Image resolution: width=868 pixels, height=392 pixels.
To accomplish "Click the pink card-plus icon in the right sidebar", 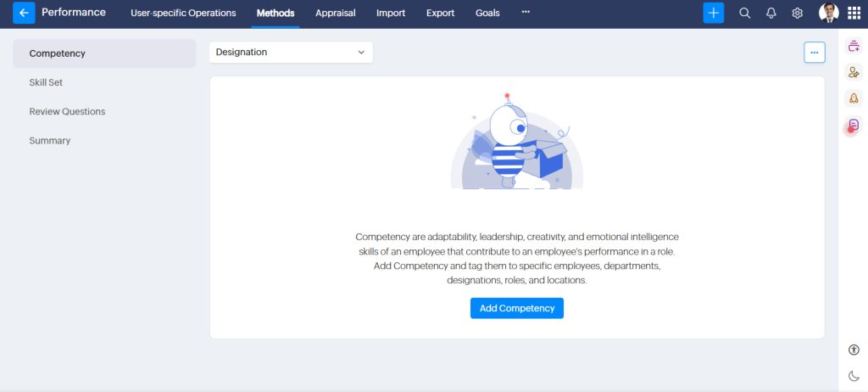I will (x=854, y=46).
